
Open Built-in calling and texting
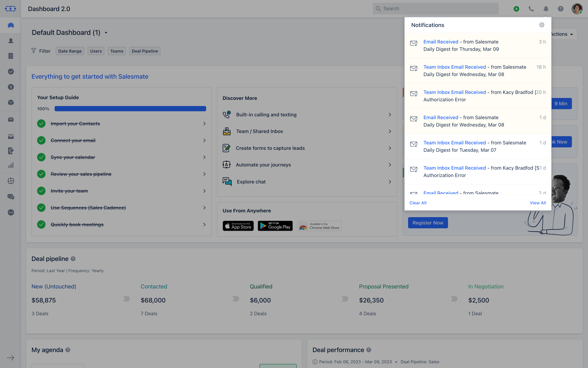point(307,115)
